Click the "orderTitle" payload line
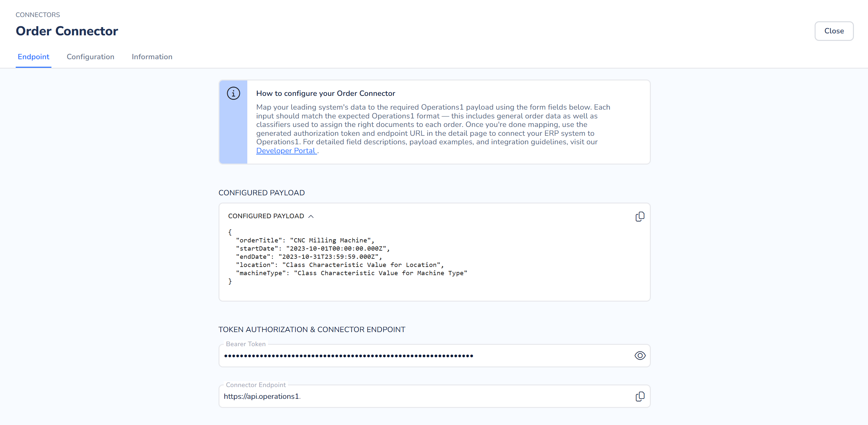Image resolution: width=868 pixels, height=425 pixels. (x=305, y=240)
